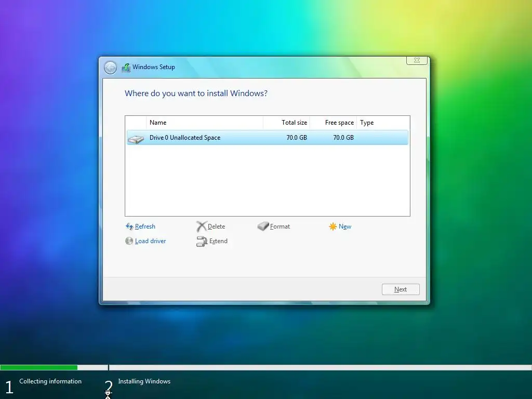Sort by the Total size column header

(286, 123)
